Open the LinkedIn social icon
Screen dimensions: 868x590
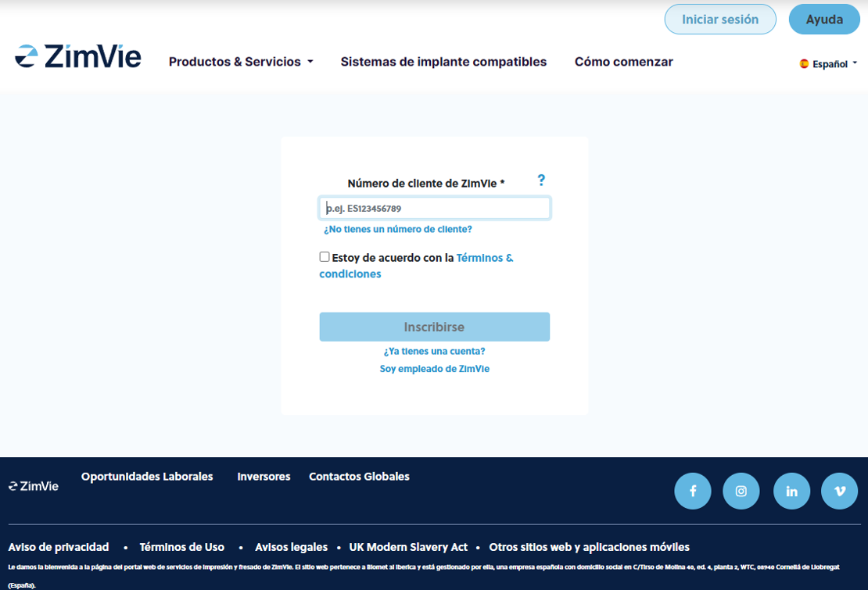pyautogui.click(x=791, y=492)
